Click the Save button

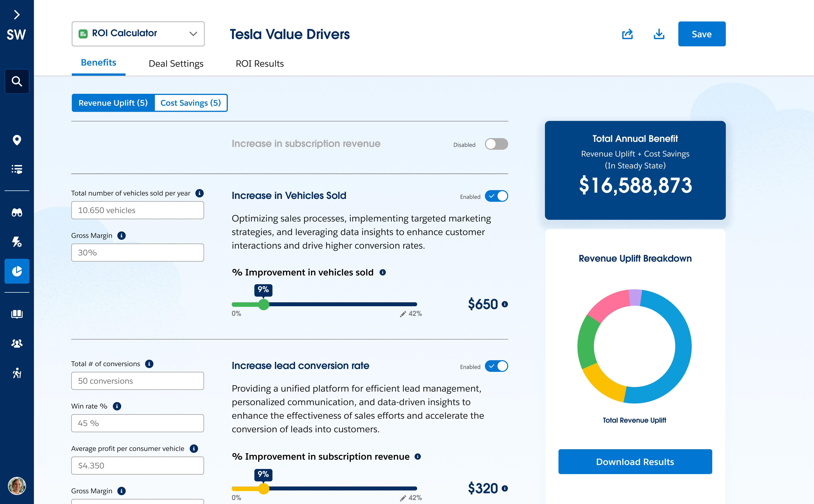click(x=702, y=34)
